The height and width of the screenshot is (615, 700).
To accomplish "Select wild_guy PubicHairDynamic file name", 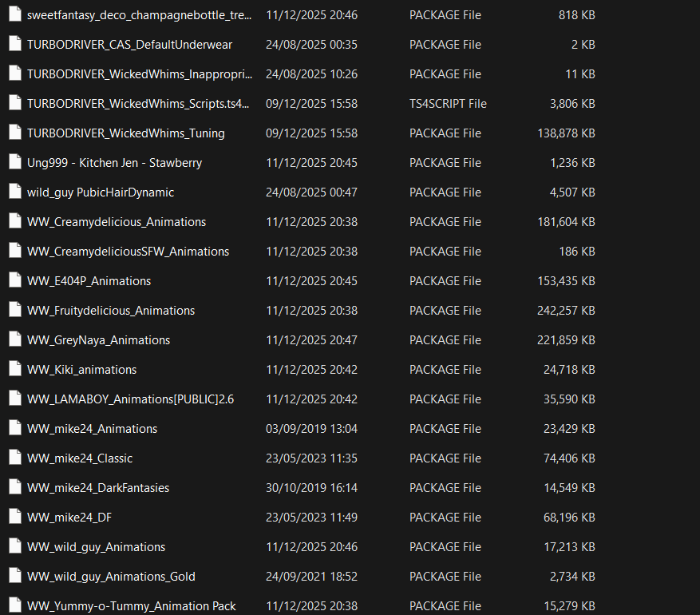I will 101,192.
